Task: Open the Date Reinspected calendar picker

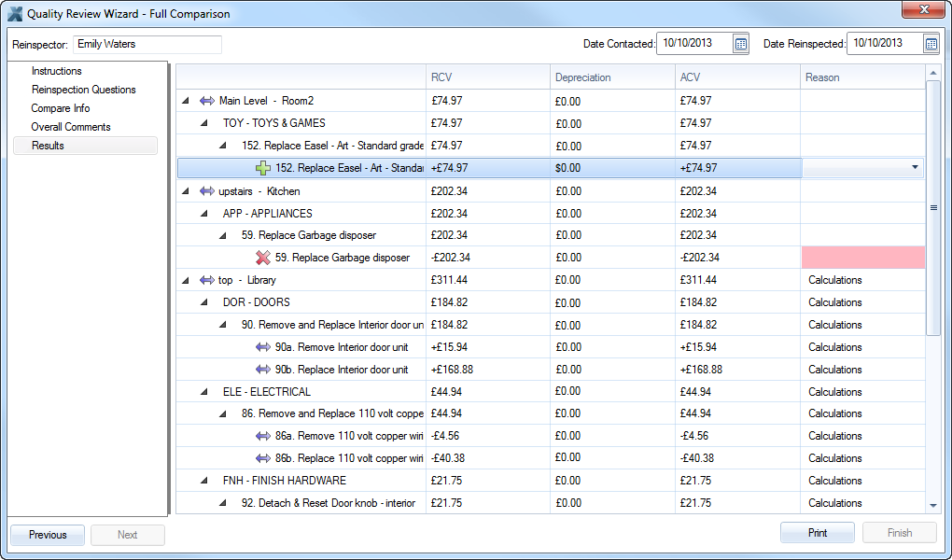Action: 931,44
